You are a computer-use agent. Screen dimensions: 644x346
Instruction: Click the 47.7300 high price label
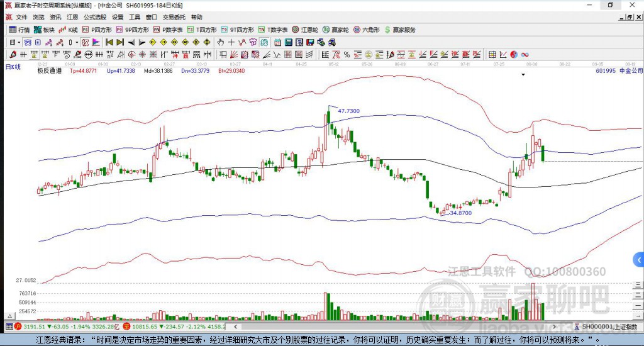[348, 111]
